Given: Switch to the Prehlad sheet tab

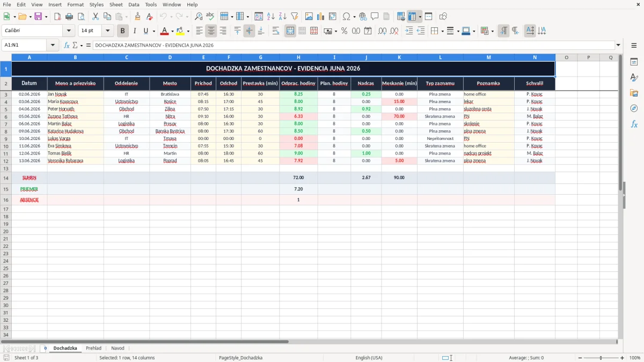Looking at the screenshot, I should click(x=93, y=348).
